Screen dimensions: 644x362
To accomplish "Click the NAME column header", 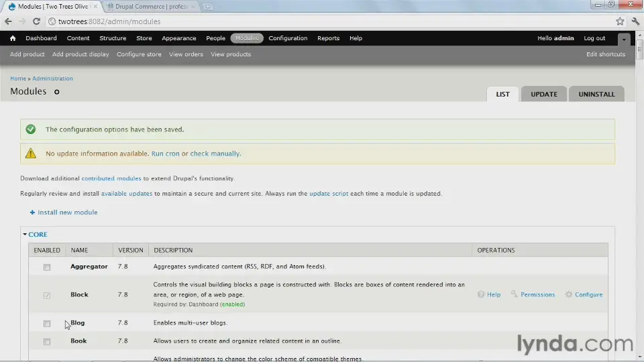I will point(79,250).
